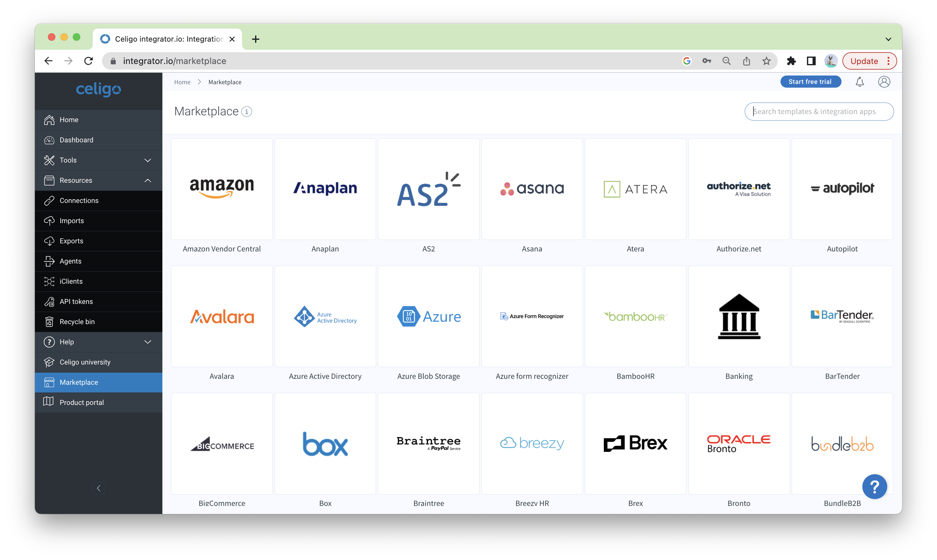
Task: Click the sidebar collapse arrow
Action: coord(99,488)
